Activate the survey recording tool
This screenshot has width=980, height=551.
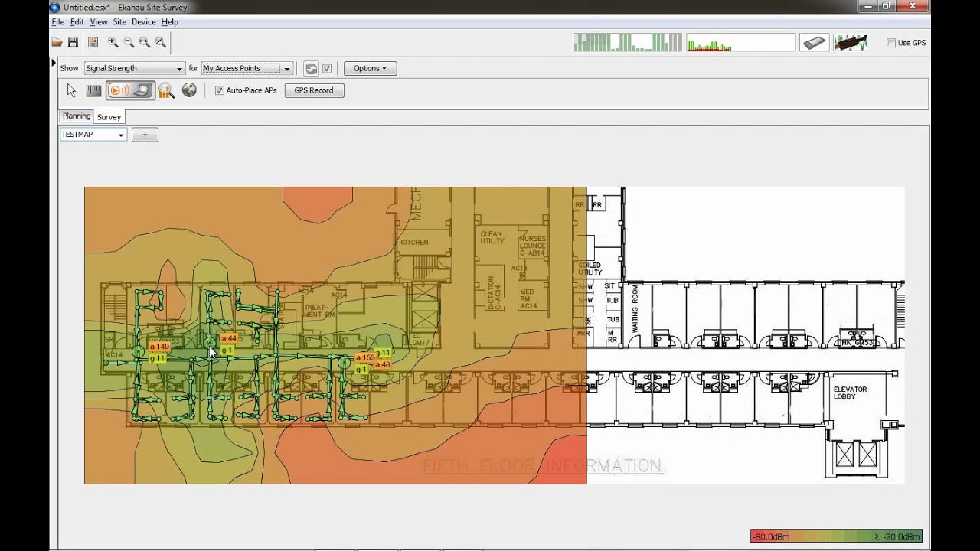coord(119,90)
